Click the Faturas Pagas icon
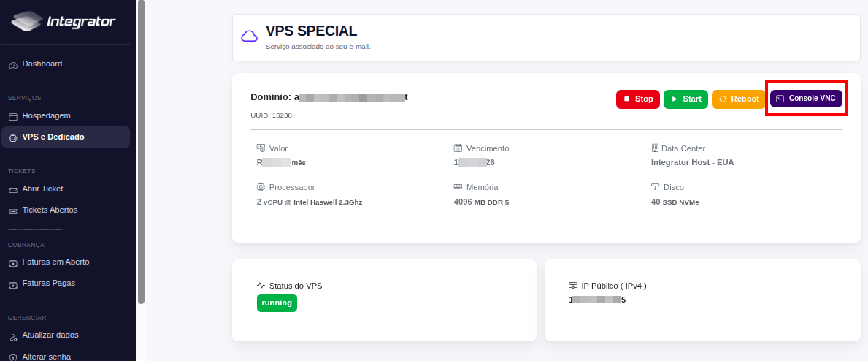This screenshot has width=868, height=361. coord(13,284)
